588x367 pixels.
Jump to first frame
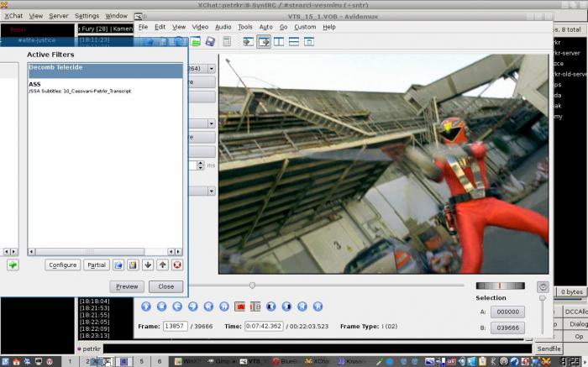click(x=302, y=307)
